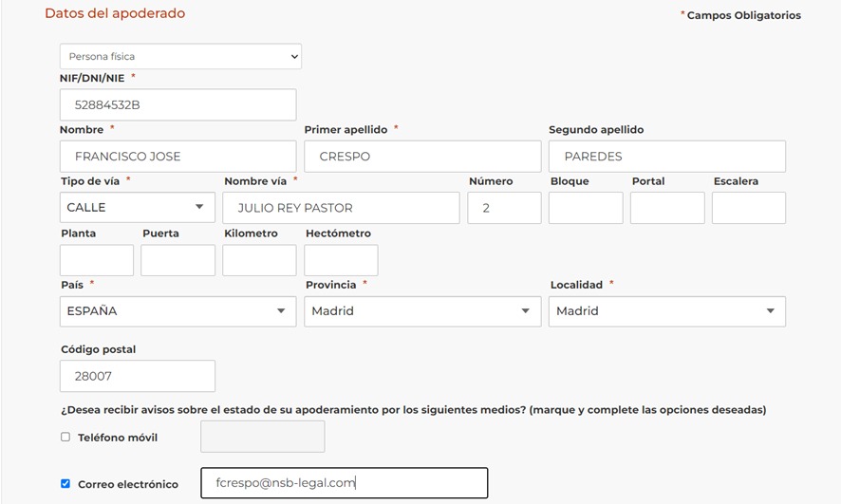Uncheck the Correo electrónico checkbox
The width and height of the screenshot is (841, 504).
click(x=65, y=484)
